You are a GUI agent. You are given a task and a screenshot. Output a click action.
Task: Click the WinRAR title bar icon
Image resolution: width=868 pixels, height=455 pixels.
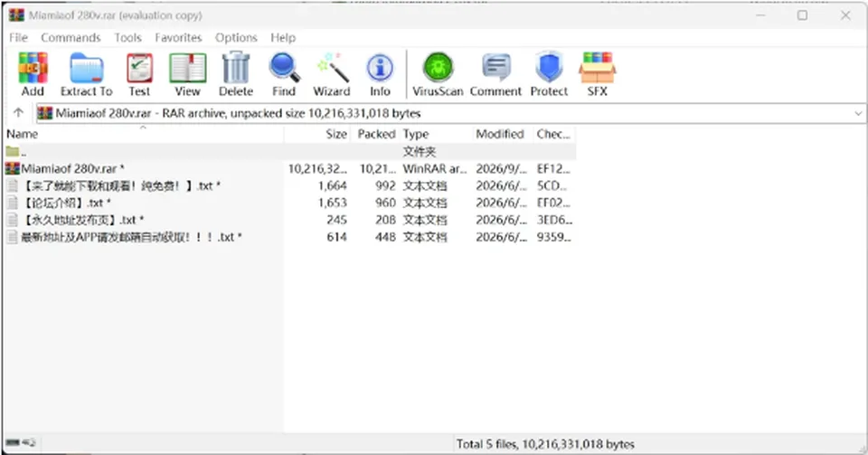(16, 15)
